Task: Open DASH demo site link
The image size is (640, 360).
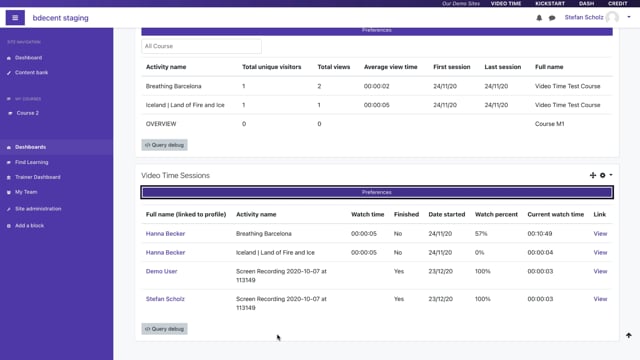Action: click(586, 3)
